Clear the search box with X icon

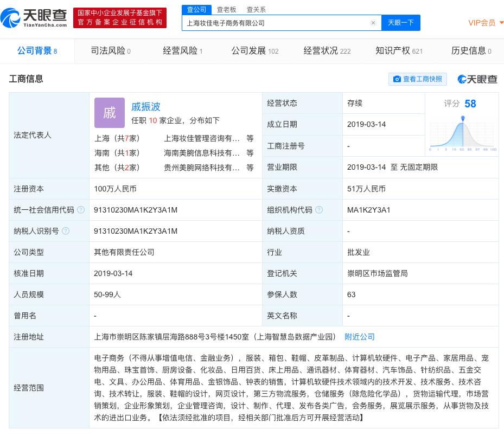(373, 23)
